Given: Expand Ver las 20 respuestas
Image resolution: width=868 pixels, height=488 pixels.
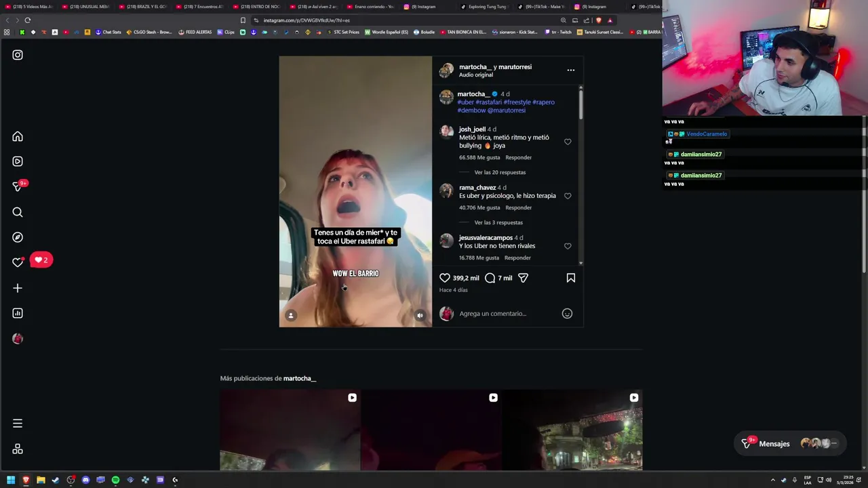Looking at the screenshot, I should coord(500,172).
